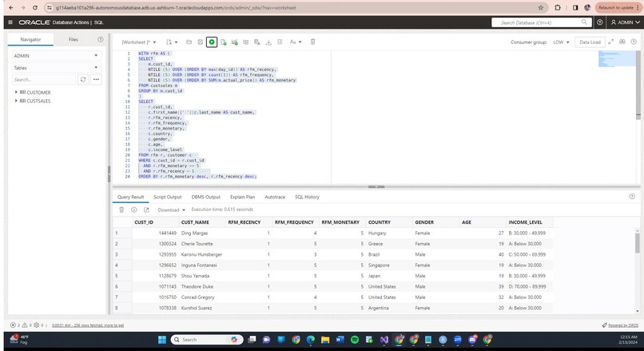The image size is (644, 351).
Task: Open worksheet help icon at top right
Action: (634, 42)
